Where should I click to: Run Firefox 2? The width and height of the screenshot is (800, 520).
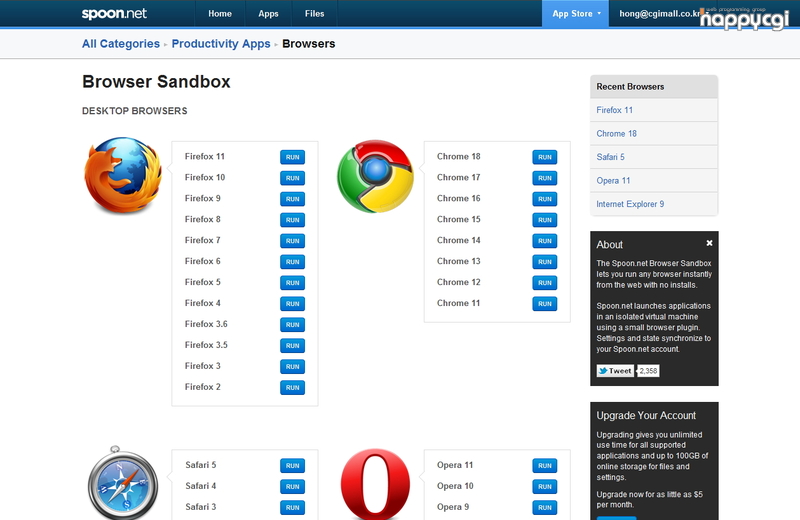click(292, 387)
